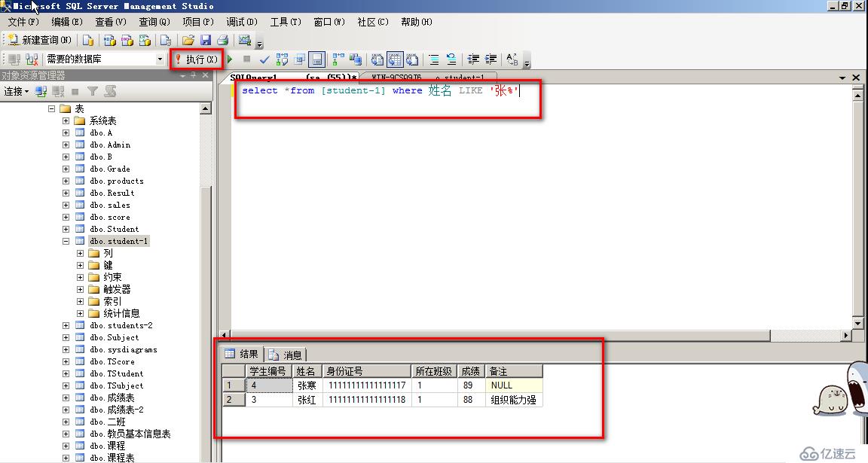
Task: Display the estimated execution plan
Action: point(283,59)
